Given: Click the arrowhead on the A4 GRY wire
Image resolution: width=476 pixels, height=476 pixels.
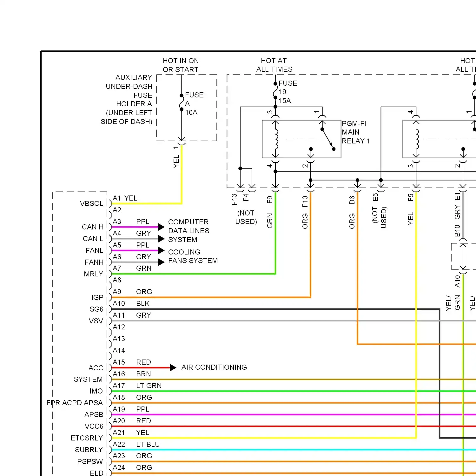Looking at the screenshot, I should point(161,239).
